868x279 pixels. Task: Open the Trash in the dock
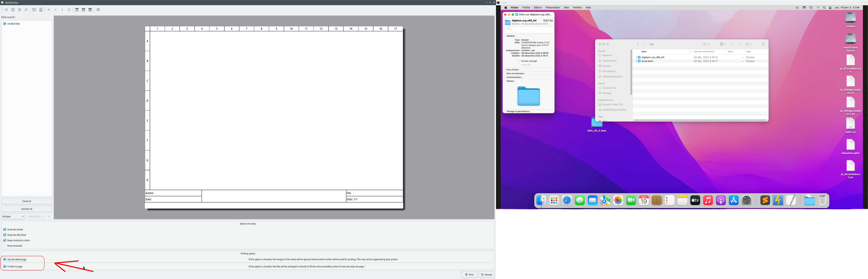[823, 200]
